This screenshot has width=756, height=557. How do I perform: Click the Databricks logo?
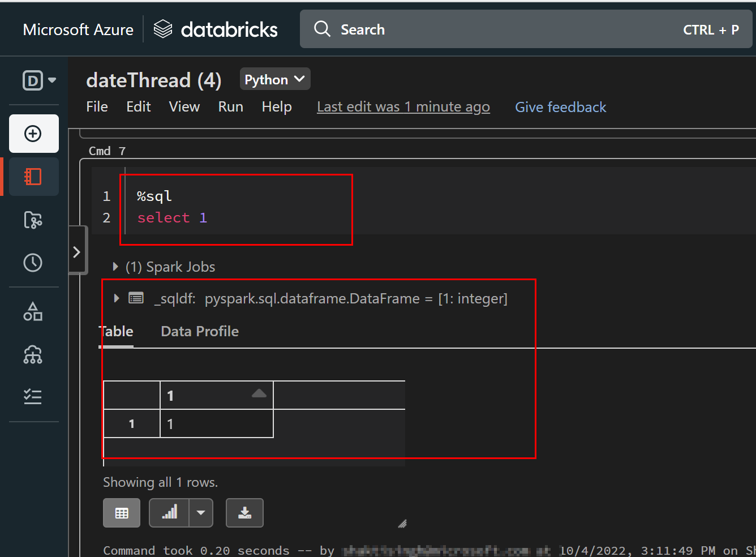click(216, 29)
